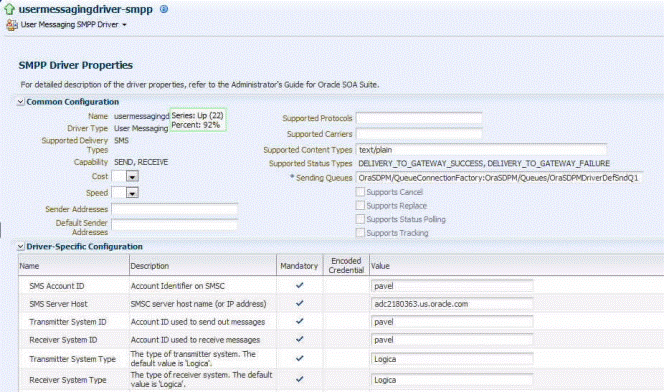The image size is (664, 392).
Task: Toggle the Supports Status Polling checkbox
Action: point(360,219)
